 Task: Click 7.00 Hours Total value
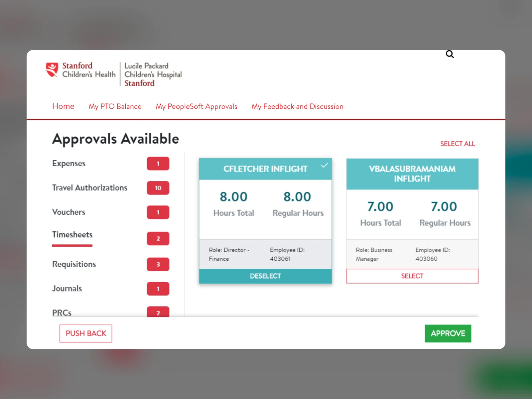coord(380,207)
